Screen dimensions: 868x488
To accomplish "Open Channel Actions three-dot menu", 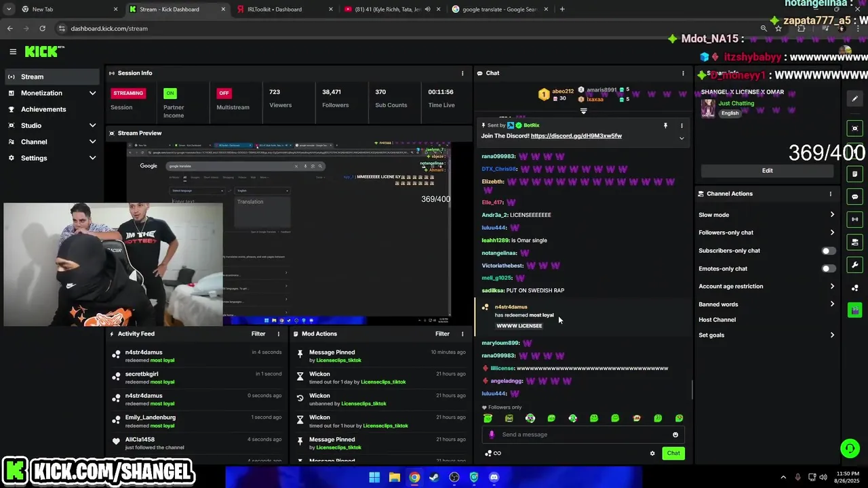I will click(830, 194).
